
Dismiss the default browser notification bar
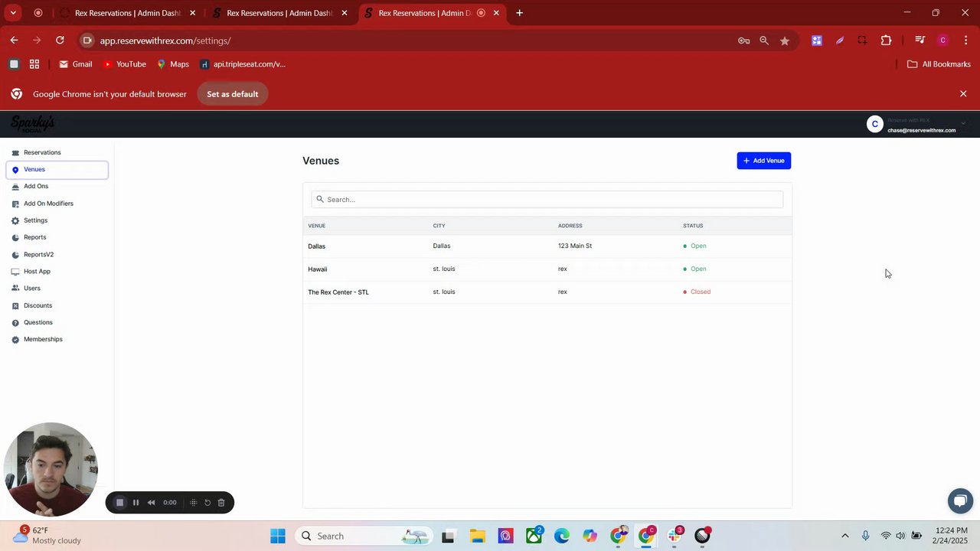tap(963, 93)
